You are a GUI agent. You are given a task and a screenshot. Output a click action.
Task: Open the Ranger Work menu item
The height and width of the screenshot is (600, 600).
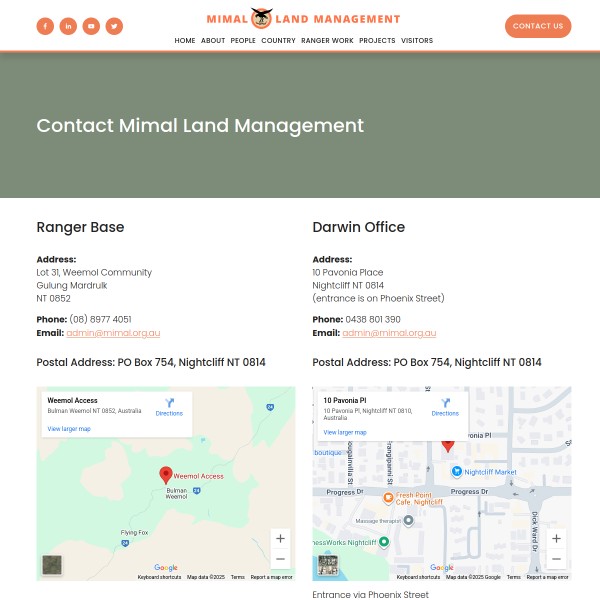(327, 41)
